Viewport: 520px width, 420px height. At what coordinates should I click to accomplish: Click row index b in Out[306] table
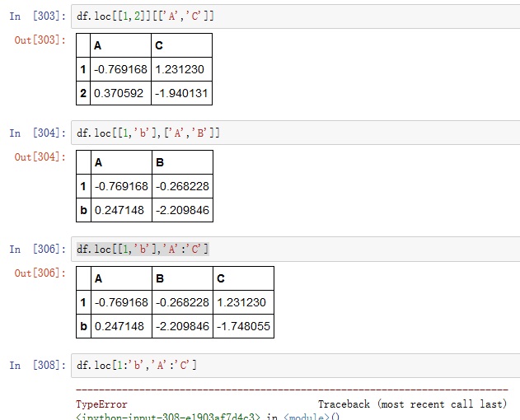[83, 326]
